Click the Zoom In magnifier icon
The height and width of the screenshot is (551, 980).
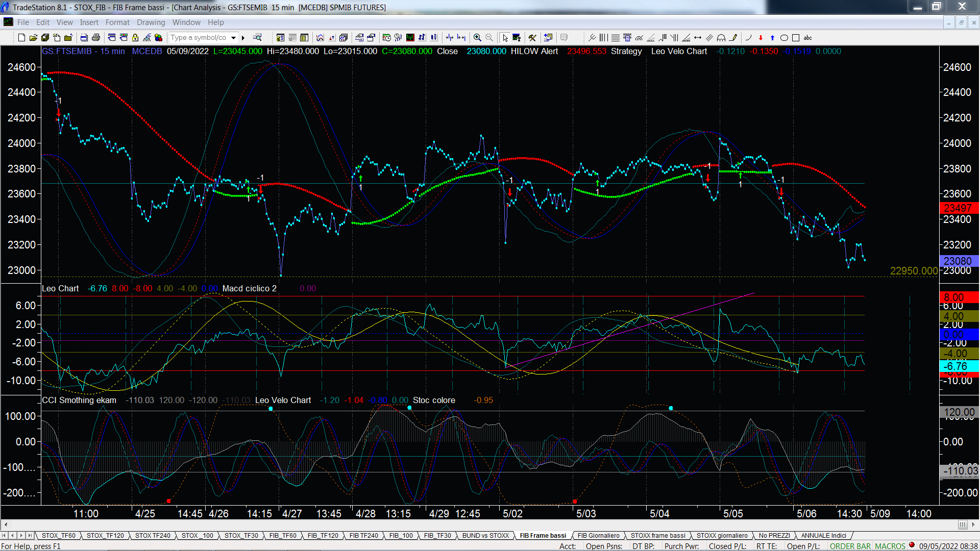point(477,38)
